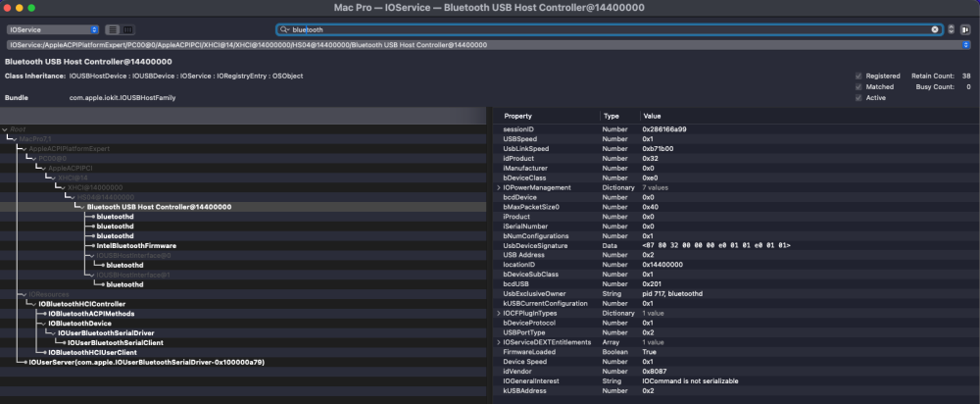
Task: Expand the IOCFPlugInTypes dictionary
Action: 499,314
